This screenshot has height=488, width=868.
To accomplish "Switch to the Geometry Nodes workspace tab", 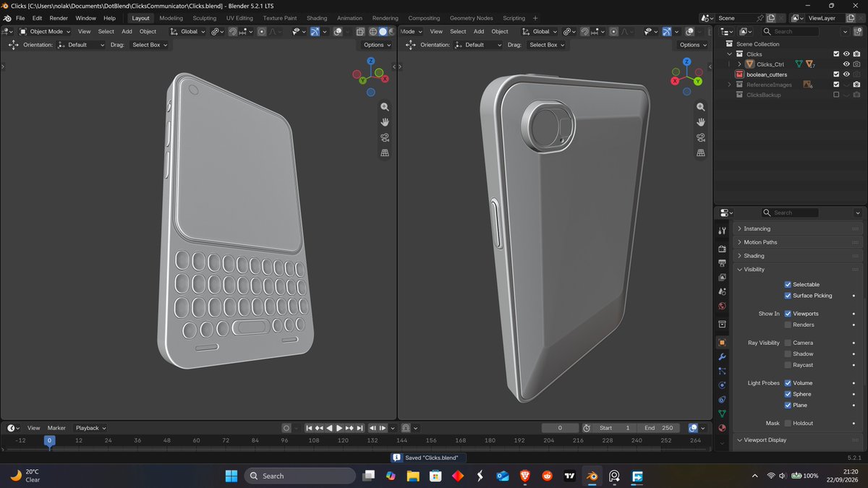I will 471,18.
